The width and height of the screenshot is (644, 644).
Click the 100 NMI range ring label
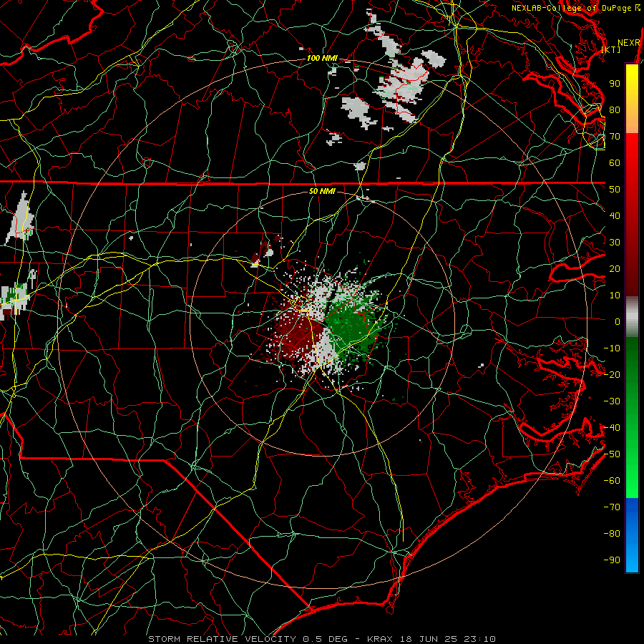(322, 58)
